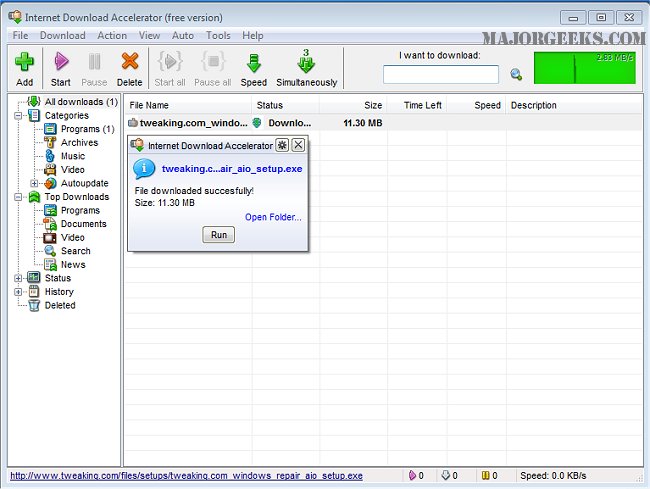Click tweaking.c...air_aio_setup.exe link in popup
The height and width of the screenshot is (489, 650).
(232, 169)
